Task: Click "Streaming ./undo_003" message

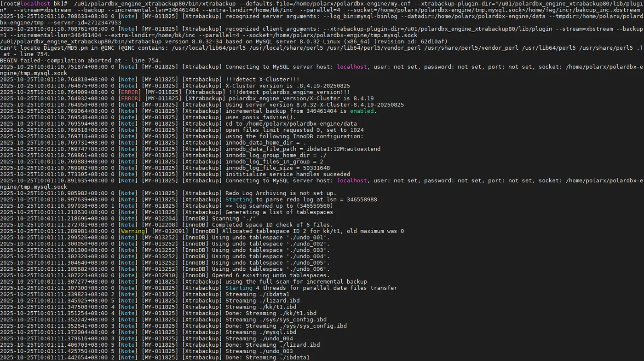Action: 259,351
